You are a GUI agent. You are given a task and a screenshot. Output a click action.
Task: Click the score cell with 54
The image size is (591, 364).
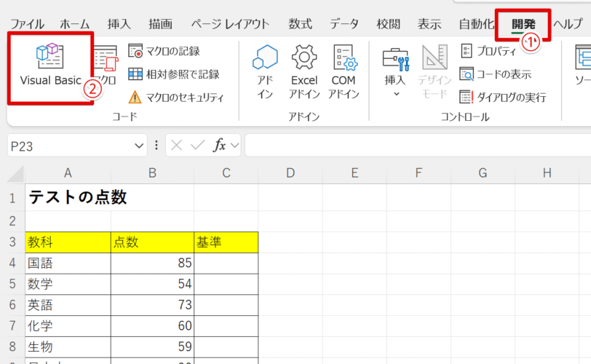pyautogui.click(x=152, y=284)
